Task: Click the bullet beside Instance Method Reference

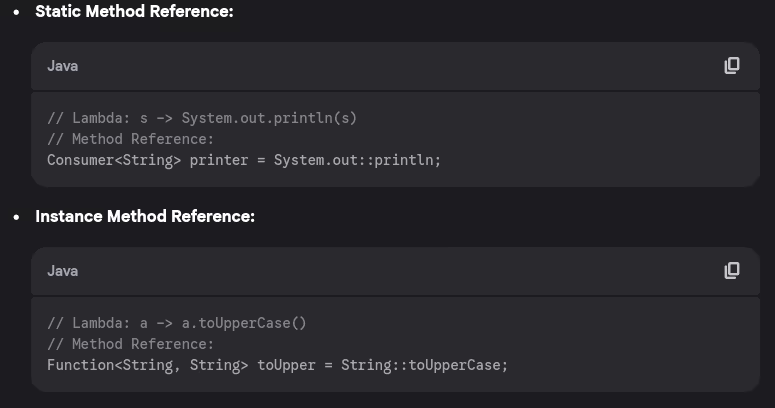Action: click(x=17, y=217)
